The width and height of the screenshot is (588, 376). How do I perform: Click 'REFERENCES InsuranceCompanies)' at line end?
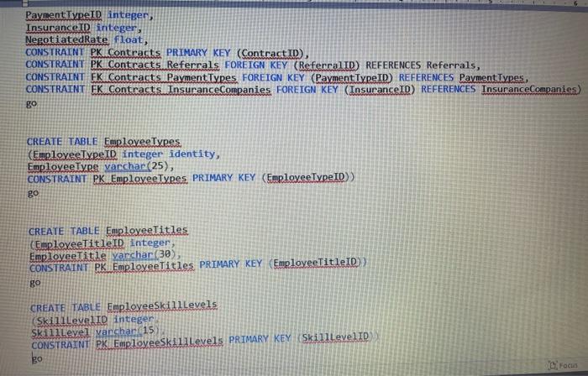[x=501, y=90]
